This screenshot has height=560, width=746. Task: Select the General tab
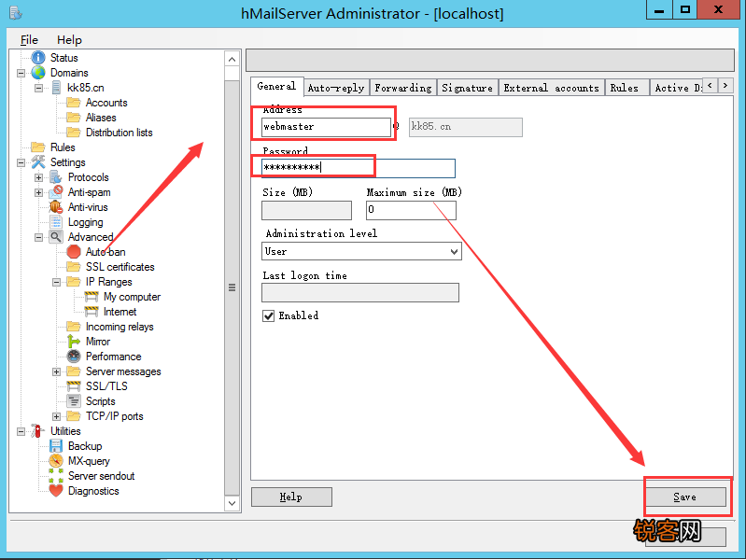coord(276,86)
